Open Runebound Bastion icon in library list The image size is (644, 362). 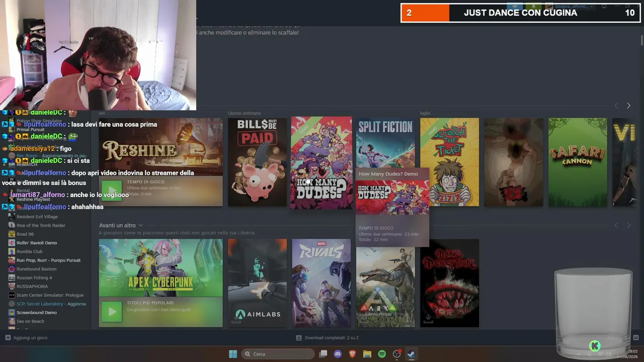pos(12,269)
